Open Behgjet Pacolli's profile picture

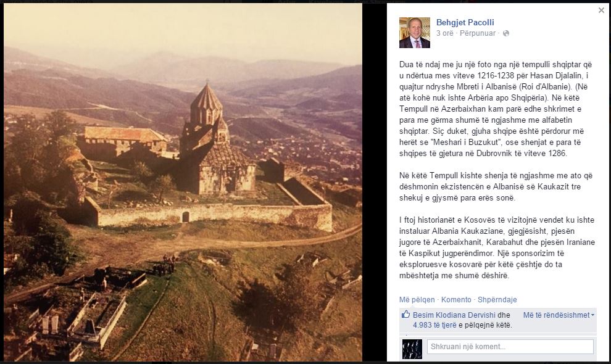(415, 33)
